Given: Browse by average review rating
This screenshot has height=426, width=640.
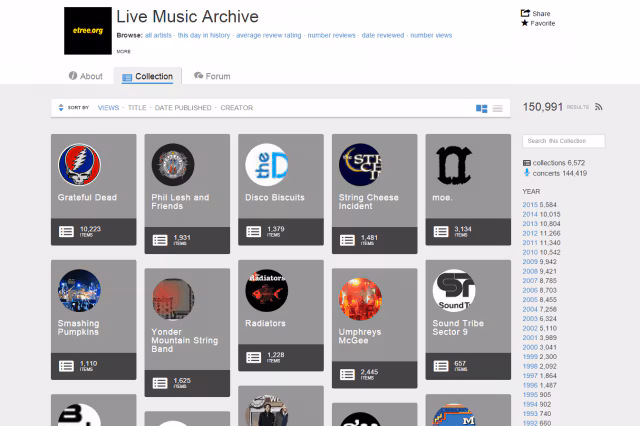Looking at the screenshot, I should click(269, 35).
